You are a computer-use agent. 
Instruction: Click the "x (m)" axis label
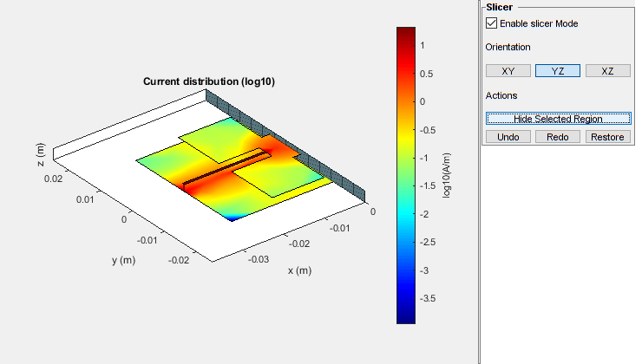(x=299, y=270)
